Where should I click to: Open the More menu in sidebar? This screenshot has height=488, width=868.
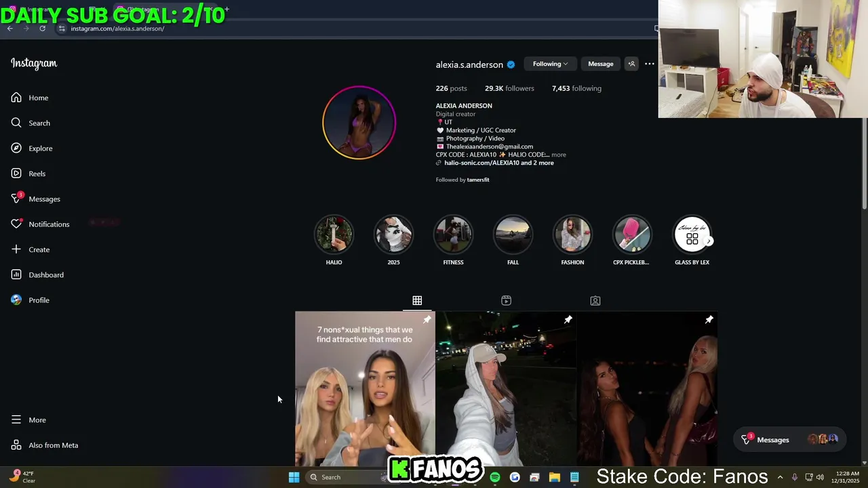click(28, 420)
